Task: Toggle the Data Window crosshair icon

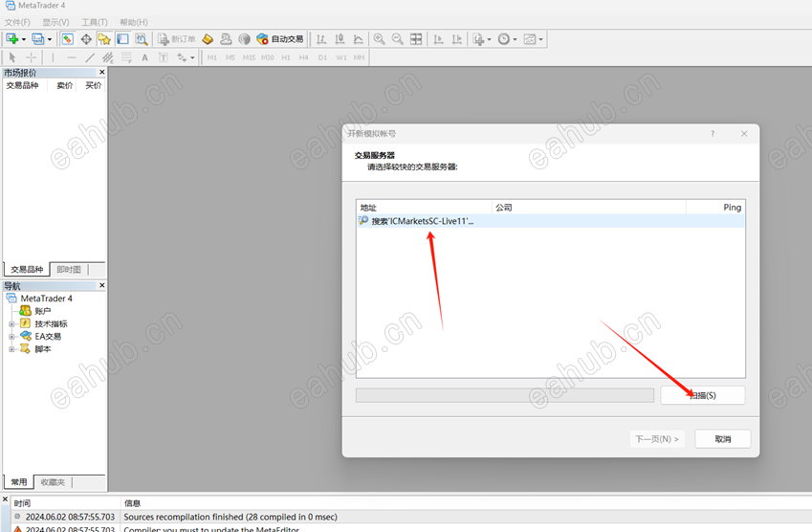Action: [x=86, y=39]
